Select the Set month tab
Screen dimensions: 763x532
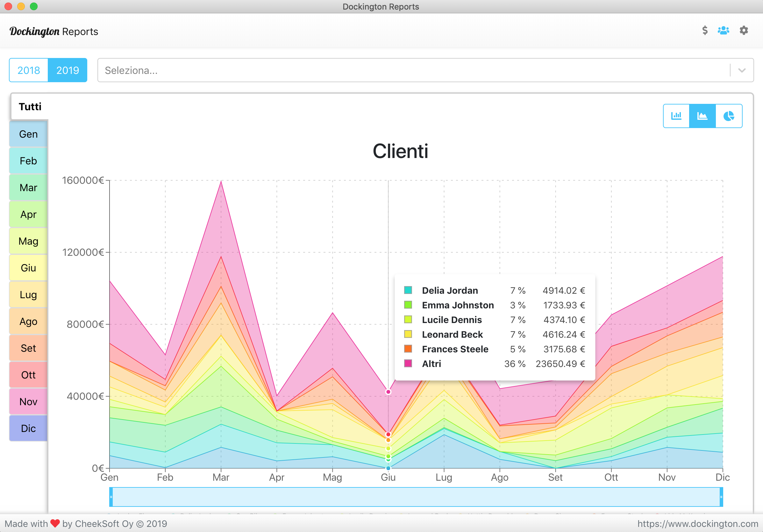point(28,349)
